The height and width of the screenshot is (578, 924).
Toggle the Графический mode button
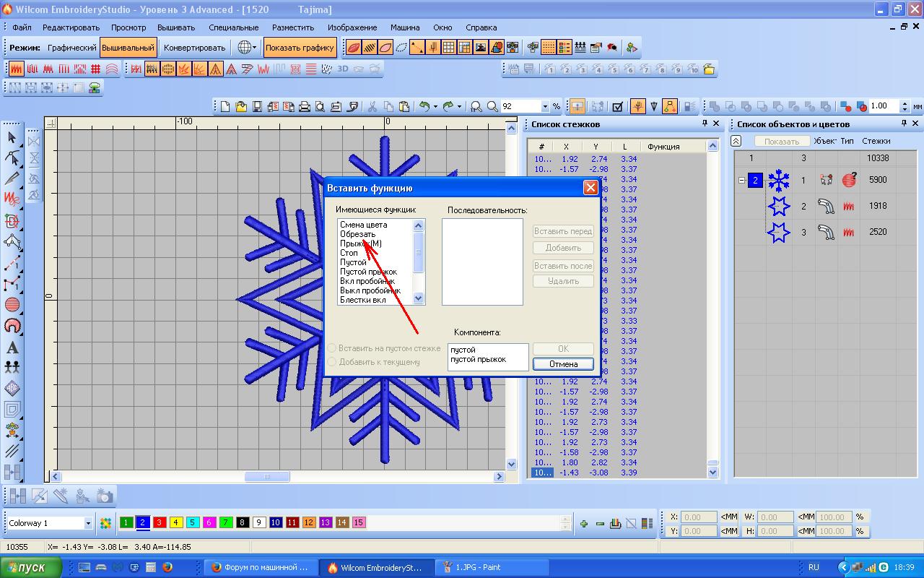[x=71, y=48]
